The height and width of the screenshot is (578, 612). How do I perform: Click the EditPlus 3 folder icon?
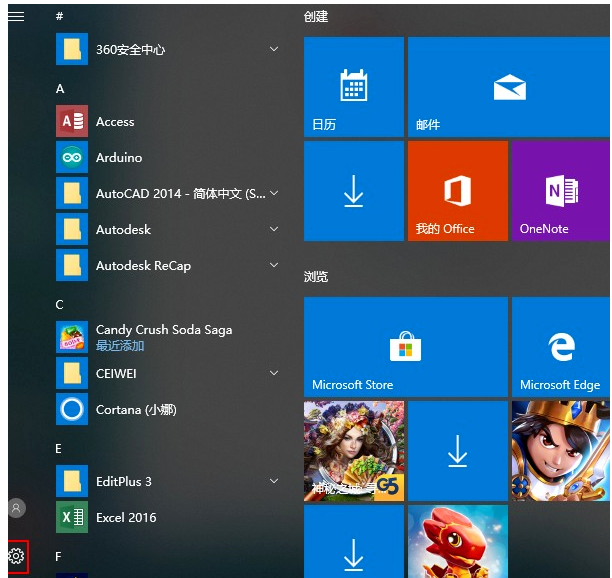(72, 481)
